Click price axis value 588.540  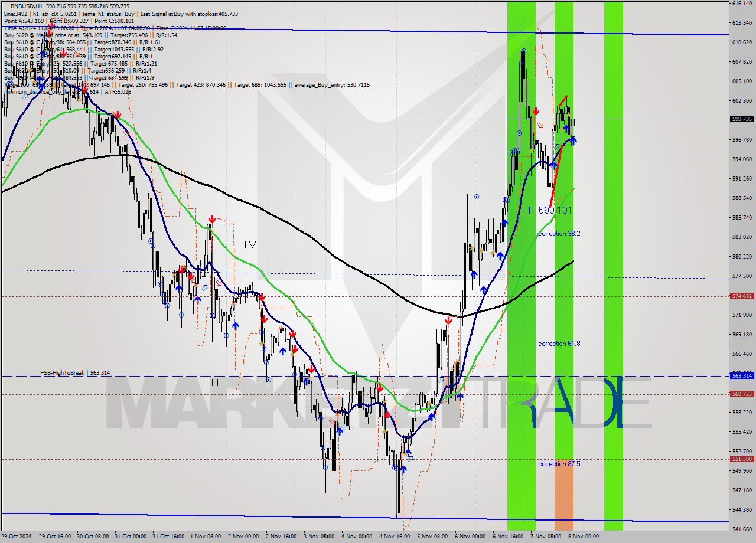tap(742, 198)
